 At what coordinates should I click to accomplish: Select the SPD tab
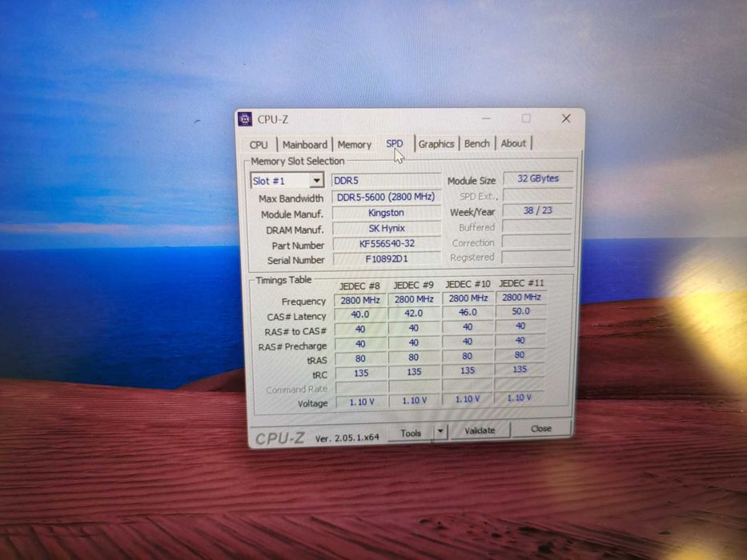[395, 143]
